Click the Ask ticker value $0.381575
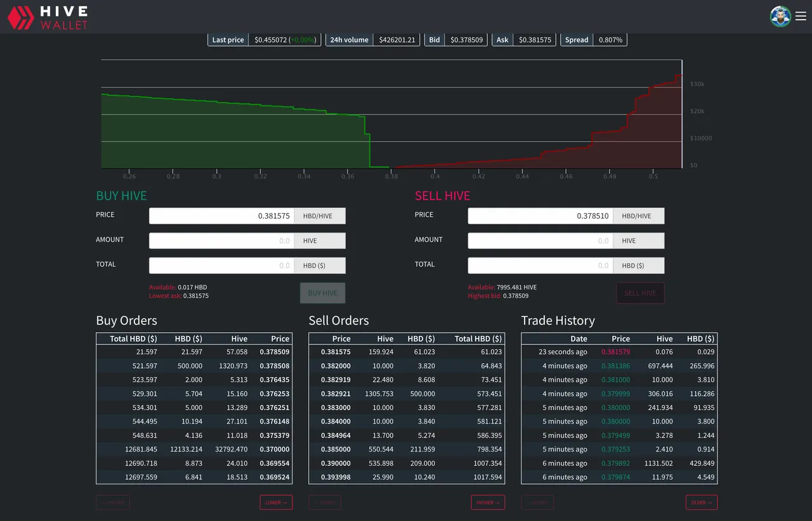The height and width of the screenshot is (521, 812). coord(535,39)
